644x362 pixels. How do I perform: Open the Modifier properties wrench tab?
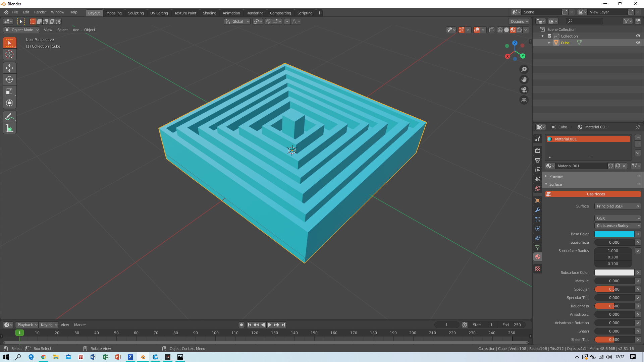[538, 210]
